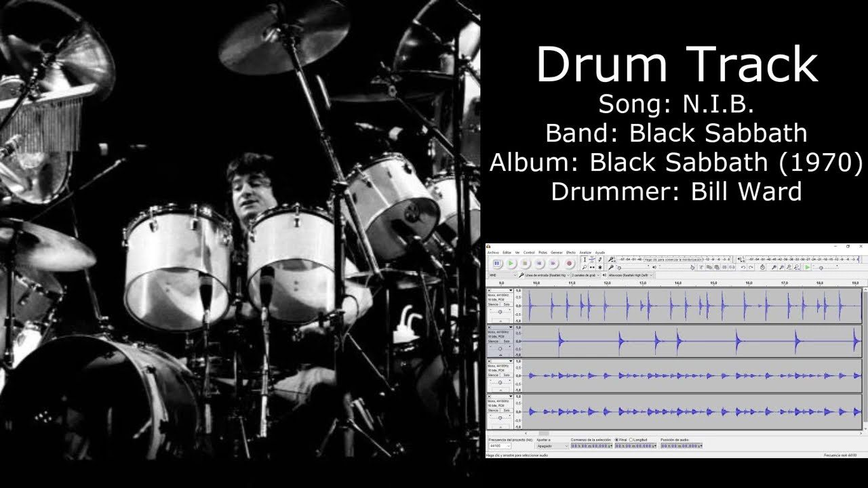Open the Ver menu
Image resolution: width=868 pixels, height=488 pixels.
(x=517, y=252)
